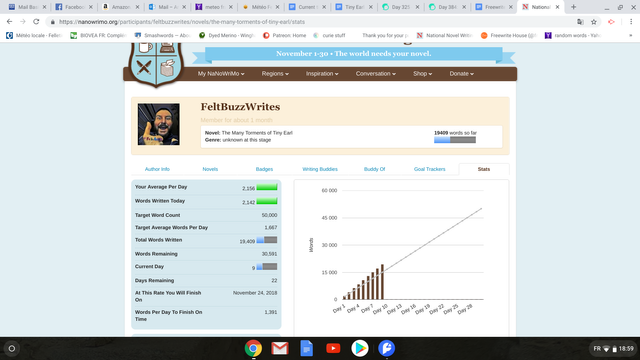Click the NaNoWriMo shield logo
The image size is (640, 360).
coord(156,64)
